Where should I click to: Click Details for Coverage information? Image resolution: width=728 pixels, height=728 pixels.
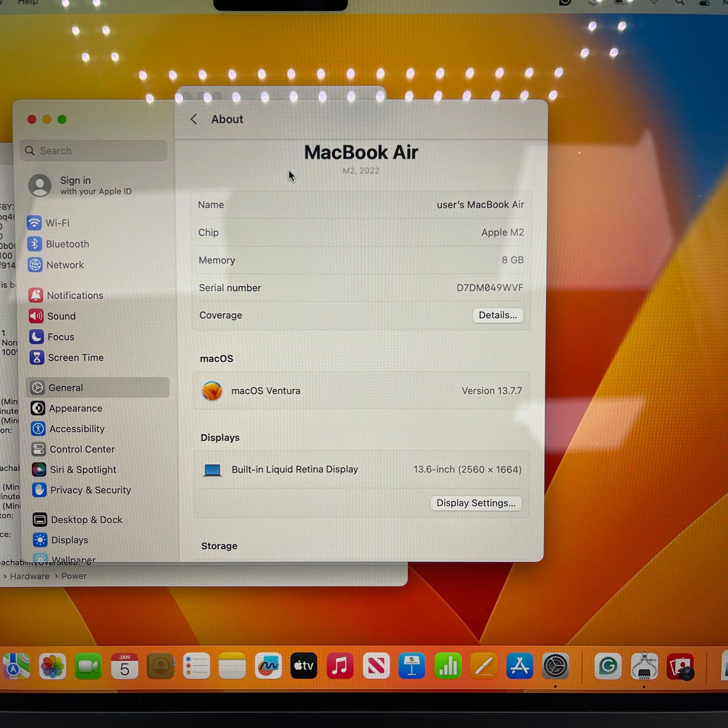click(498, 315)
